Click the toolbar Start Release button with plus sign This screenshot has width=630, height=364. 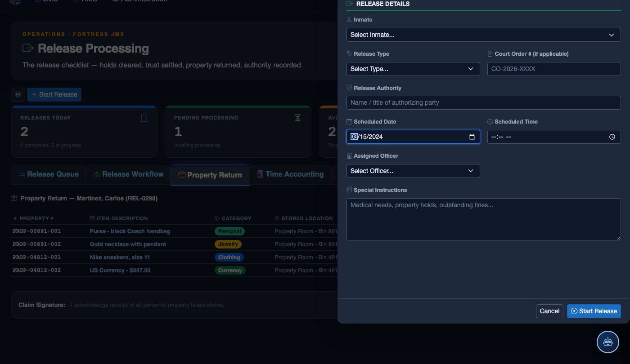point(54,94)
